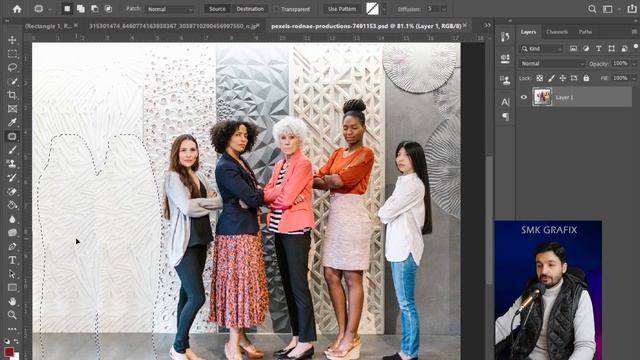
Task: Toggle pixel layer filter
Action: coord(573,49)
